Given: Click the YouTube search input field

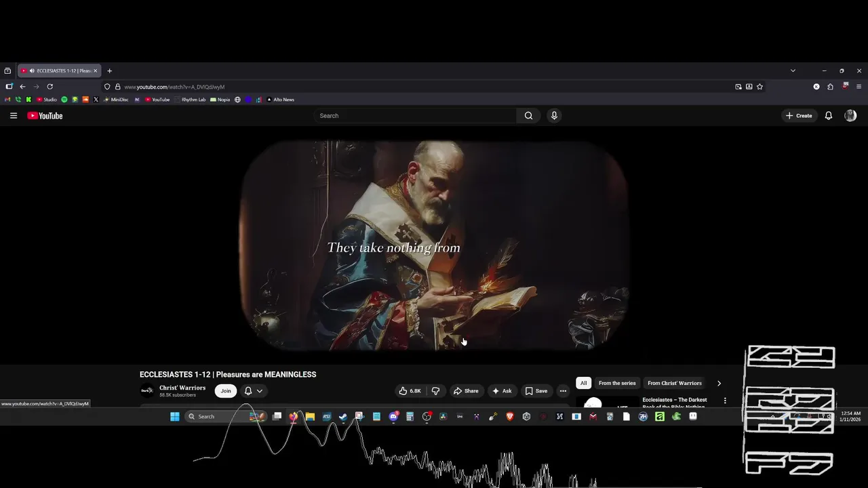Looking at the screenshot, I should (x=415, y=116).
